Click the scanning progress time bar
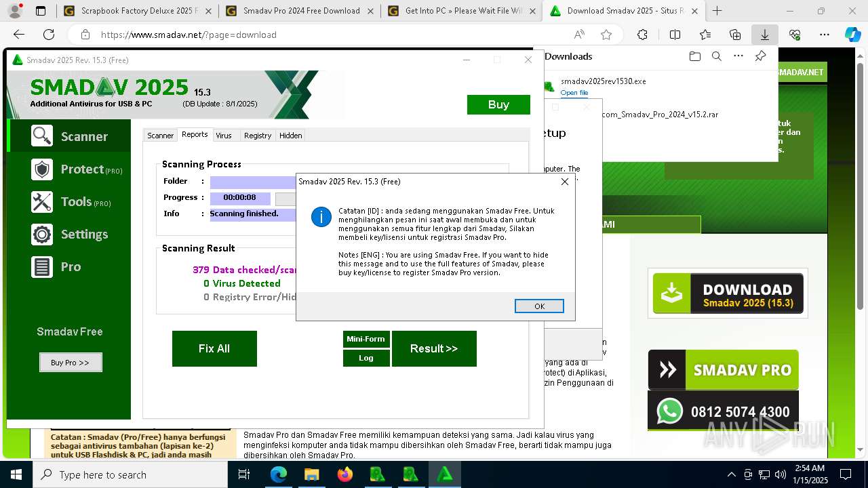This screenshot has width=868, height=488. click(240, 198)
